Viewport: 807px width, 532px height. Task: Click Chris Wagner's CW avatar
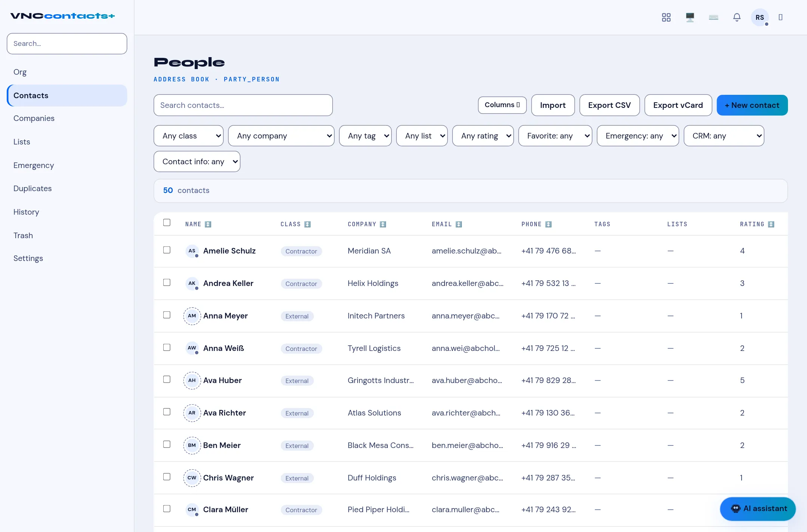(x=192, y=478)
